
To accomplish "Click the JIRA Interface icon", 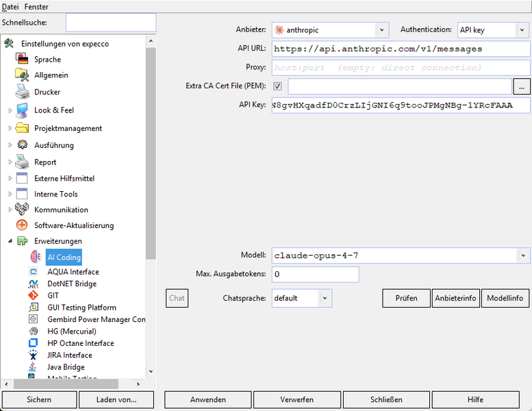I will [x=33, y=355].
